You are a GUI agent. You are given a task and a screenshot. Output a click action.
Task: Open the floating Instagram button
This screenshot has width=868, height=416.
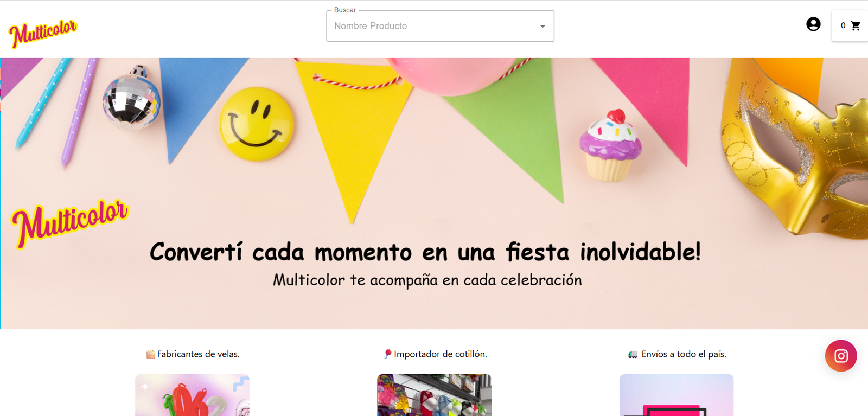pyautogui.click(x=840, y=356)
